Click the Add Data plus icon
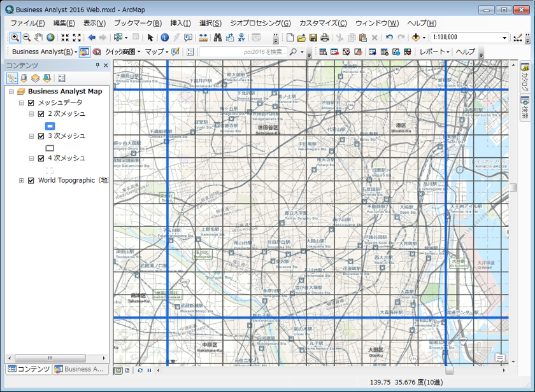The width and height of the screenshot is (535, 392). (x=415, y=37)
